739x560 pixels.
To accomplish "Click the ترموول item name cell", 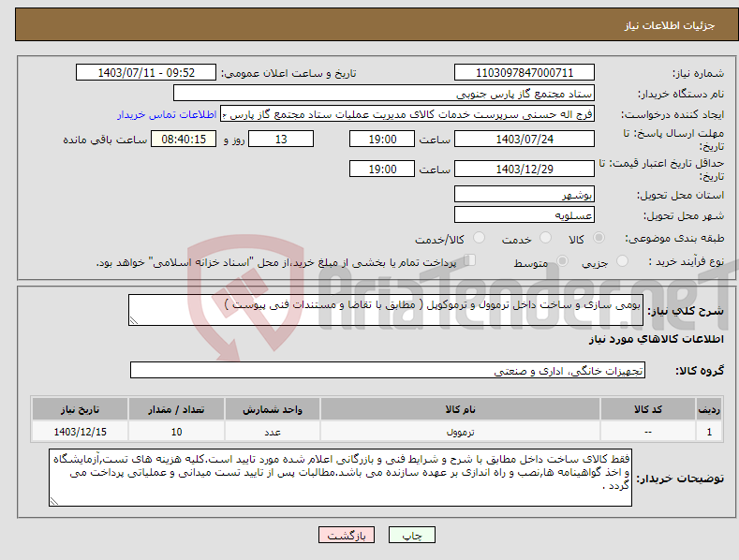I will pyautogui.click(x=460, y=432).
